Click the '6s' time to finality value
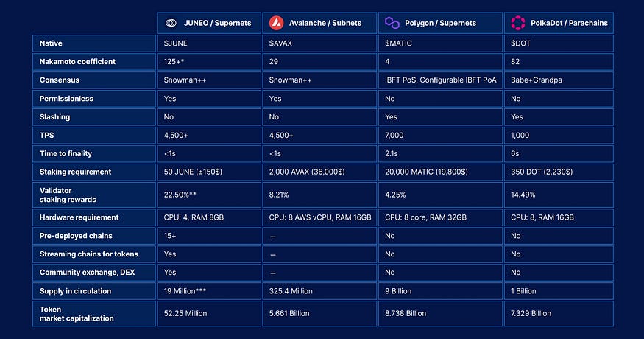Screen dimensions: 644x339 515,153
